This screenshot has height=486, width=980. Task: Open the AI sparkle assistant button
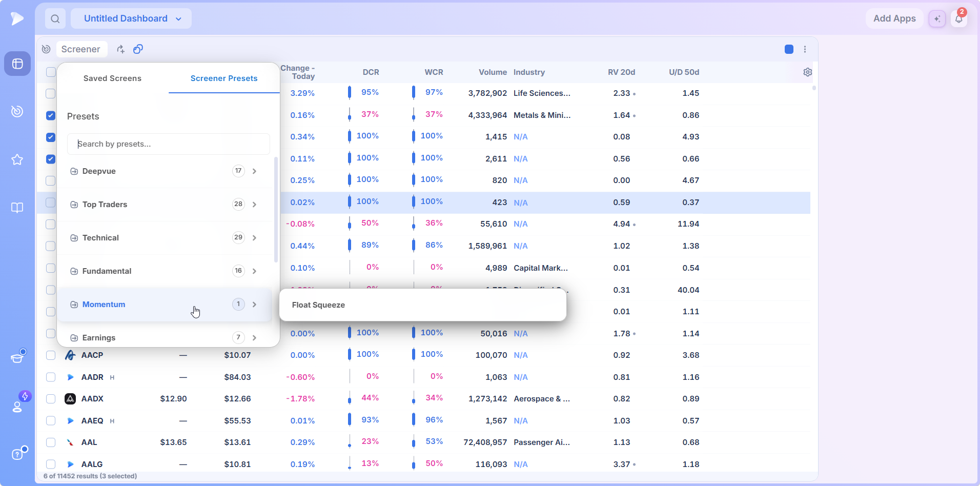tap(937, 18)
